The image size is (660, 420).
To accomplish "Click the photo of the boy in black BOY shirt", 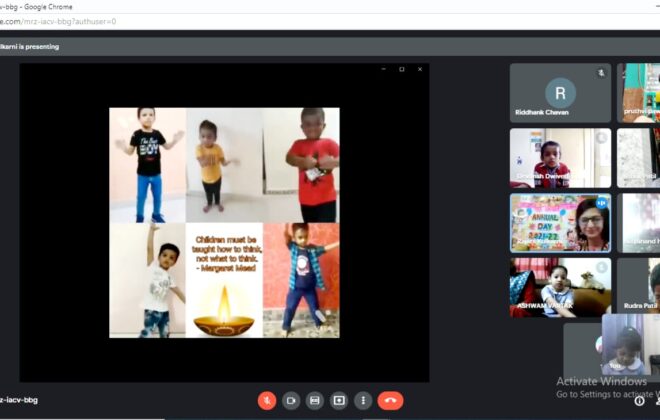I will click(147, 165).
